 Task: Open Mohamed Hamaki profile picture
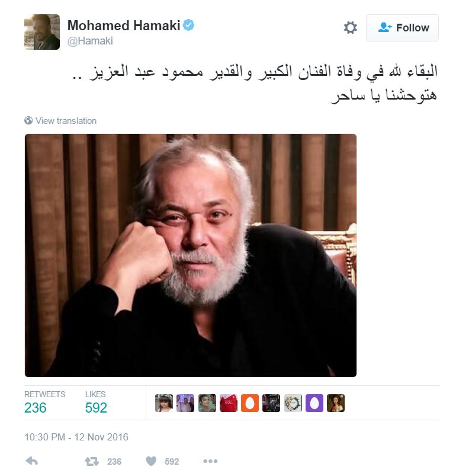tap(42, 32)
